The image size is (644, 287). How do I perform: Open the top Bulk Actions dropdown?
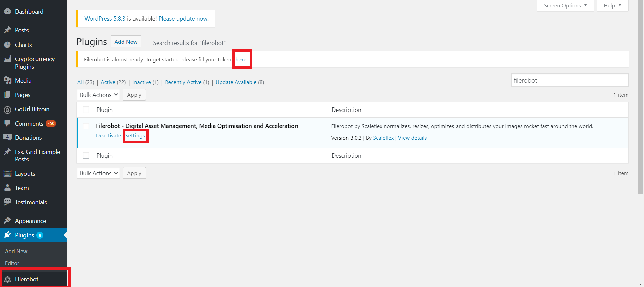(98, 95)
